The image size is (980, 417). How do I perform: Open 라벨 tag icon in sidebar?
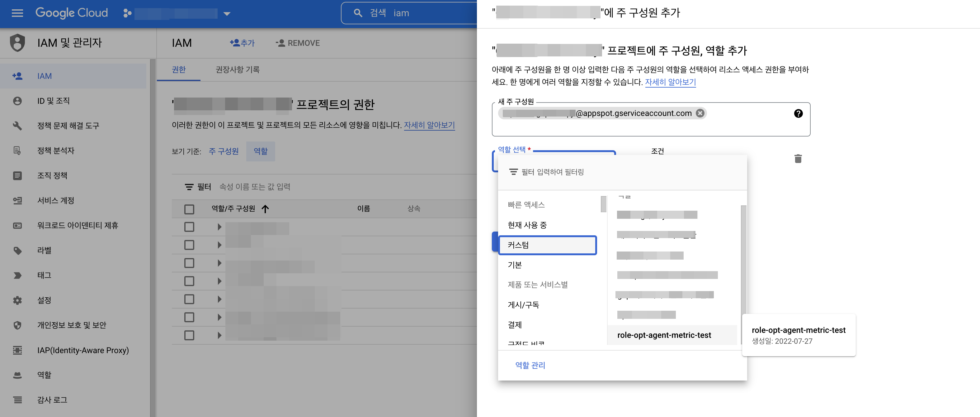point(17,251)
